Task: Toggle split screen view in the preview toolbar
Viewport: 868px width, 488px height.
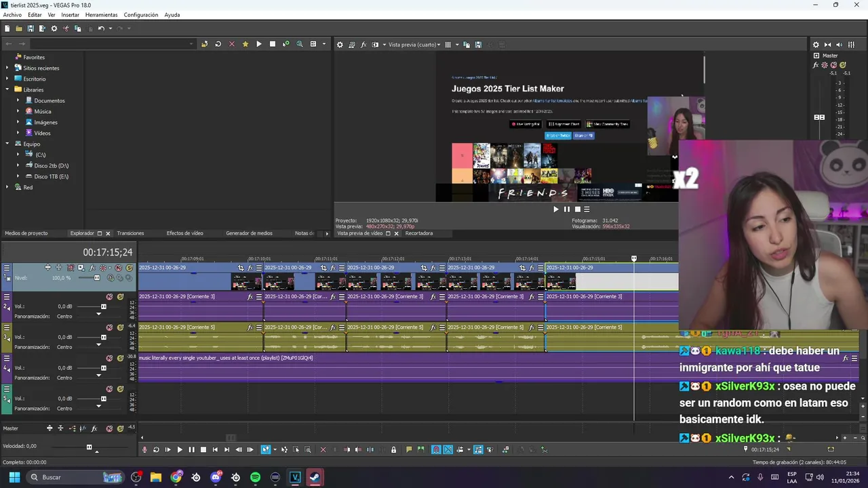Action: (x=375, y=45)
